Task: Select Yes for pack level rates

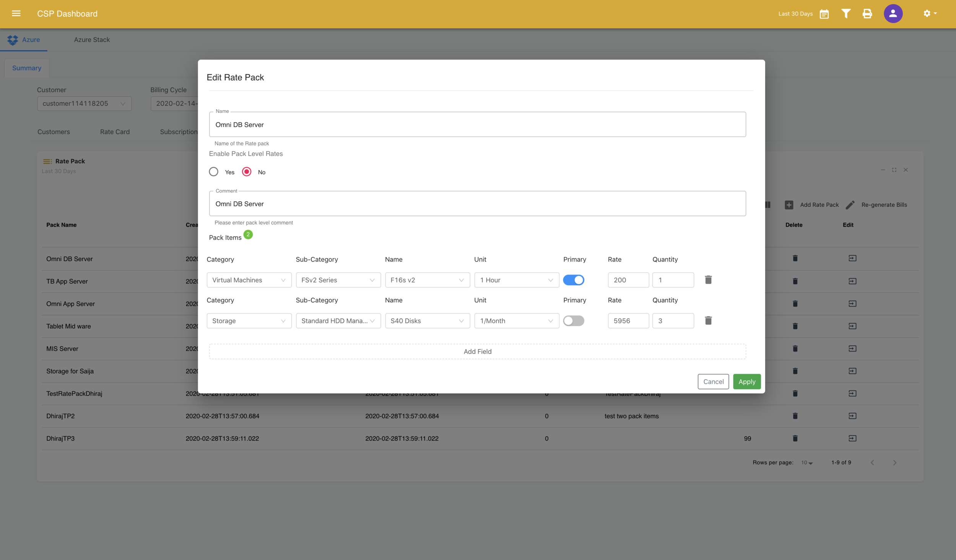Action: (x=214, y=172)
